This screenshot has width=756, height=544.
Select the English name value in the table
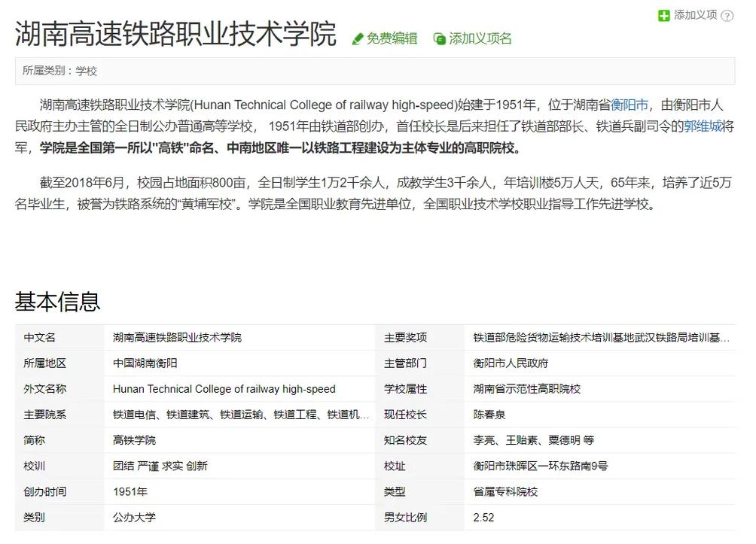[x=224, y=389]
